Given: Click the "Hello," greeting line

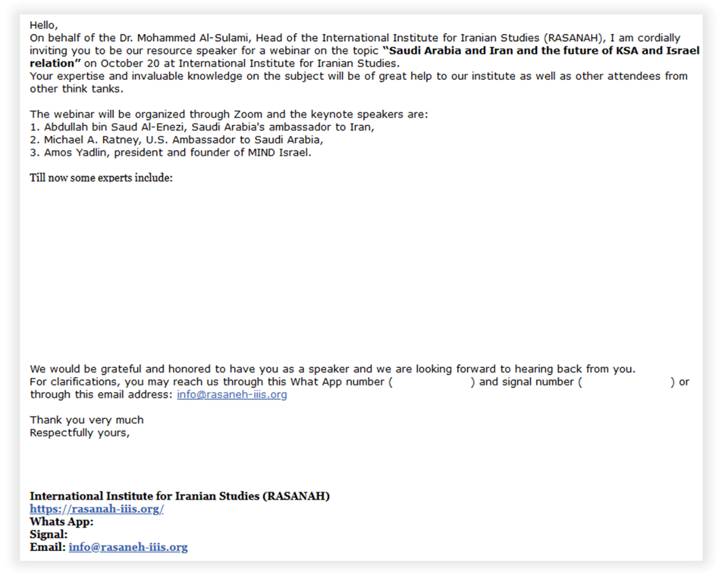Looking at the screenshot, I should (44, 25).
